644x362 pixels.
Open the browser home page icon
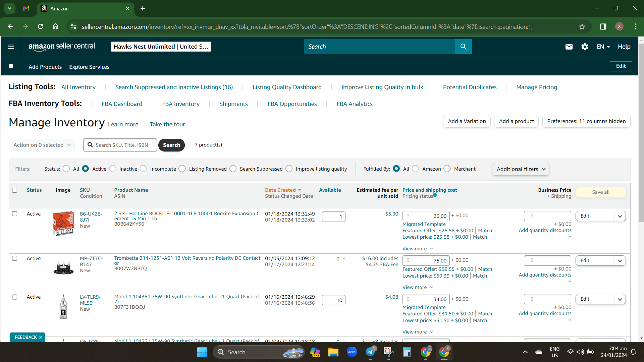tap(56, 26)
